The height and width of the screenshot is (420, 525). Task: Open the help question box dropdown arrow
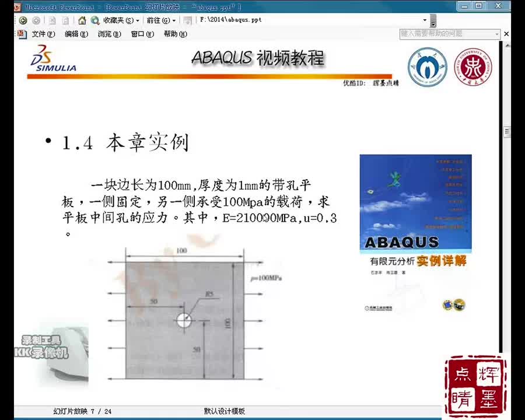[497, 34]
